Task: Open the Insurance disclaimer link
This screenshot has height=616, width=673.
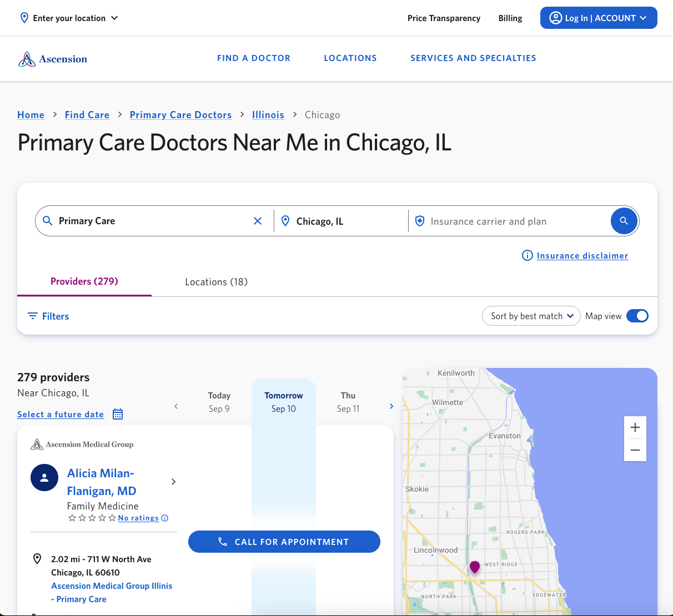Action: coord(582,256)
